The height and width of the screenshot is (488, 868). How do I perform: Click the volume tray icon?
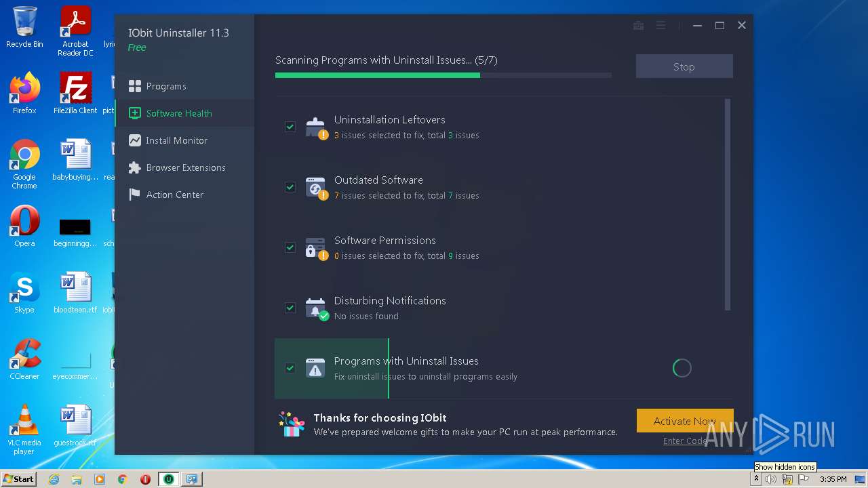(771, 479)
